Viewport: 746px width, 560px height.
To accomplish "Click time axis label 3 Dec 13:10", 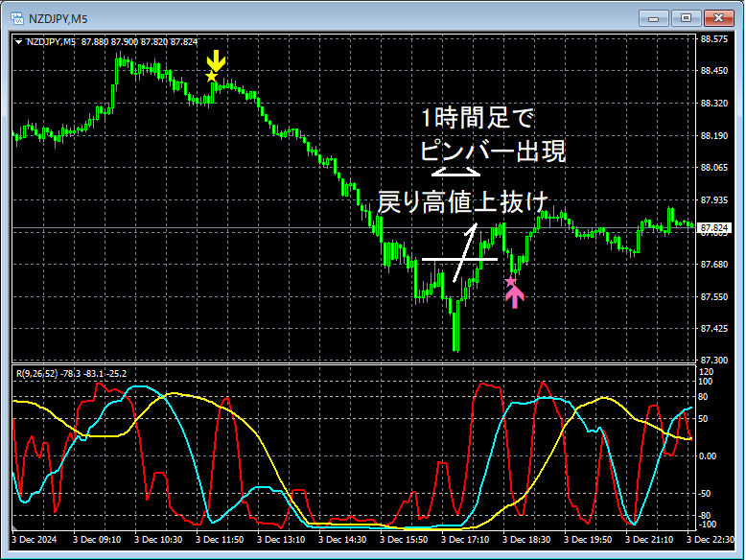I will (281, 540).
